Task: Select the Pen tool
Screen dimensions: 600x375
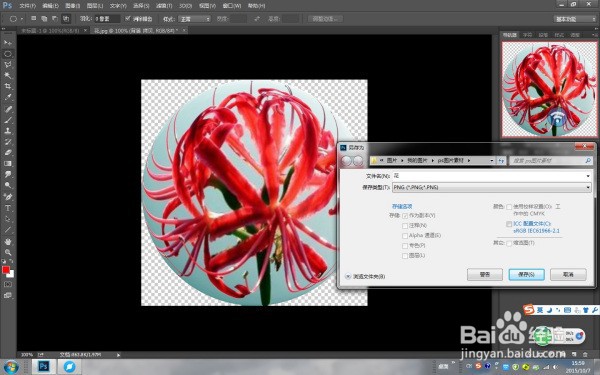Action: tap(8, 197)
